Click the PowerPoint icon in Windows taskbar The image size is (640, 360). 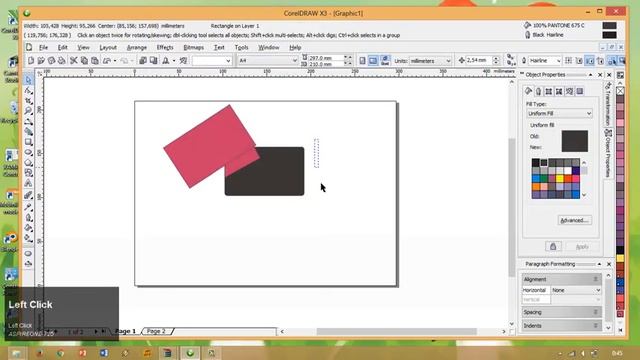pyautogui.click(x=82, y=353)
